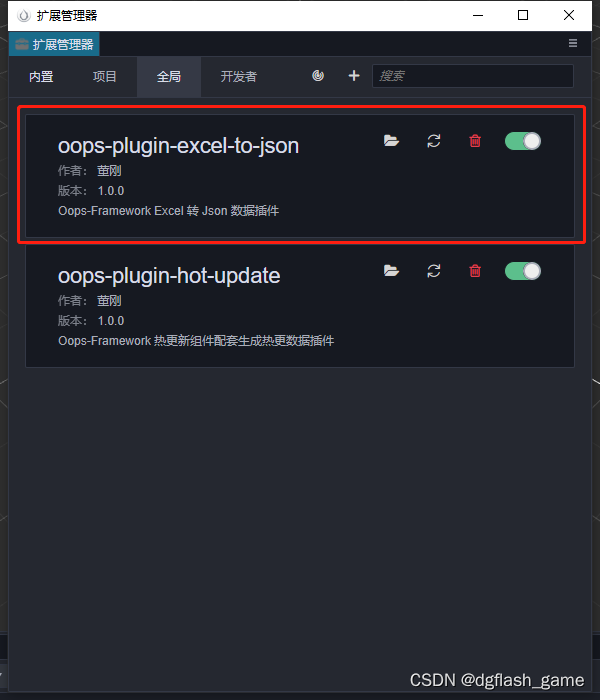Screen dimensions: 600x700
Task: Select the oops-plugin-excel-to-json extension title
Action: click(179, 146)
